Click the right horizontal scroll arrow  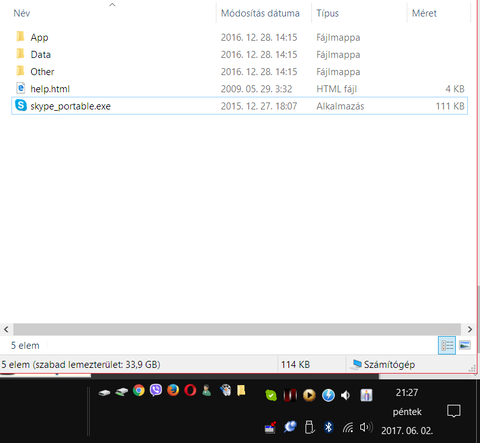(x=470, y=329)
